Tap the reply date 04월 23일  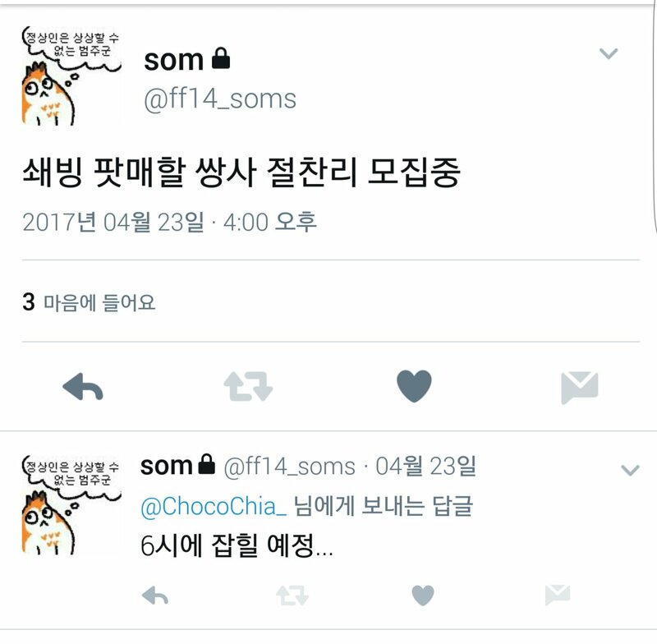(x=425, y=467)
